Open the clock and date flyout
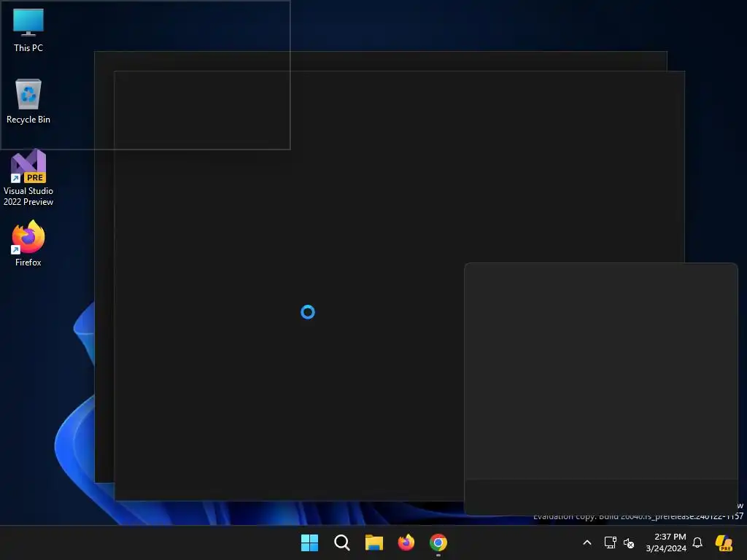The width and height of the screenshot is (747, 560). pos(666,542)
